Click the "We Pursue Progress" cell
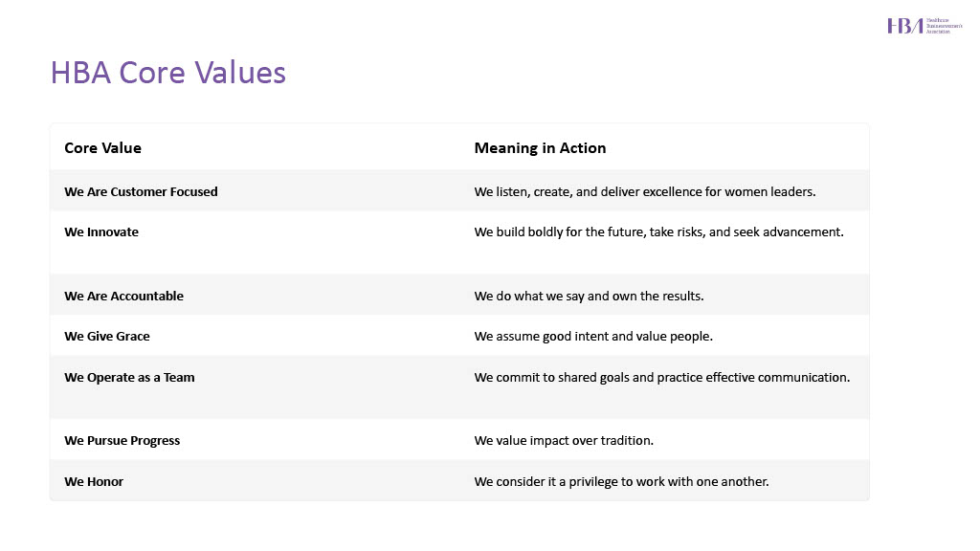The image size is (980, 551). click(x=122, y=441)
